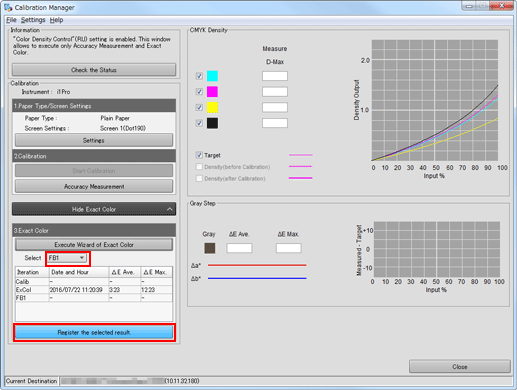Open the Help menu
This screenshot has width=517, height=390.
click(x=56, y=20)
